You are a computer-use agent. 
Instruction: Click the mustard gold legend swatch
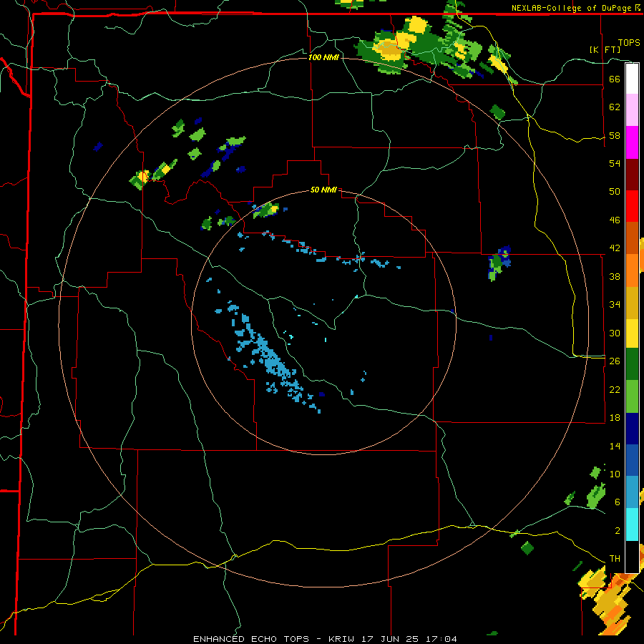pyautogui.click(x=632, y=303)
